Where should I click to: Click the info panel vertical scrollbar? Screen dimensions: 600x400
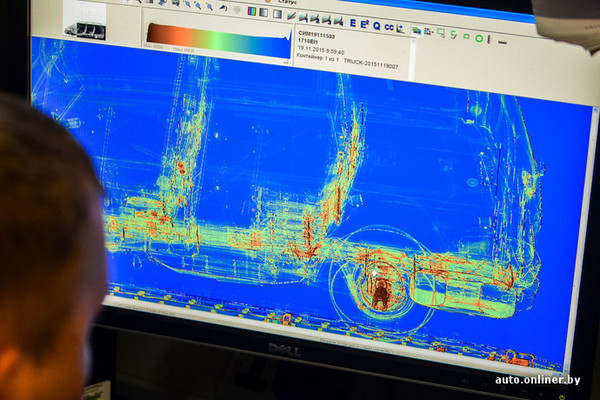pyautogui.click(x=412, y=58)
